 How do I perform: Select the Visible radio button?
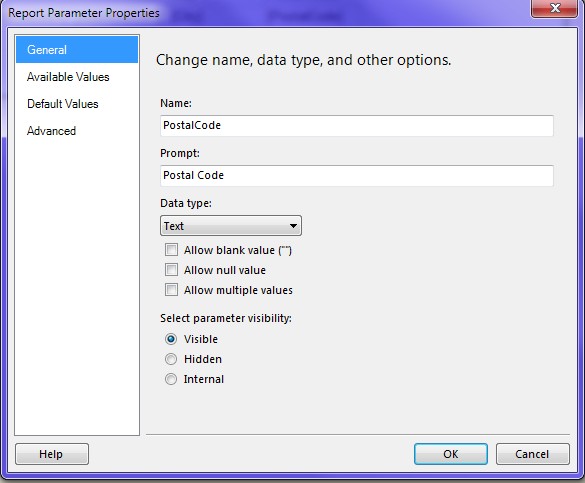(171, 339)
